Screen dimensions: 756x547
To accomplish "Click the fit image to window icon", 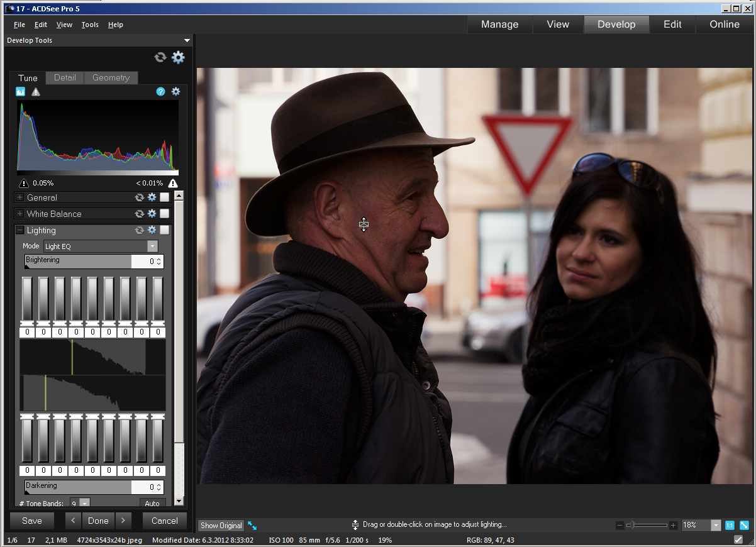I will pyautogui.click(x=744, y=525).
